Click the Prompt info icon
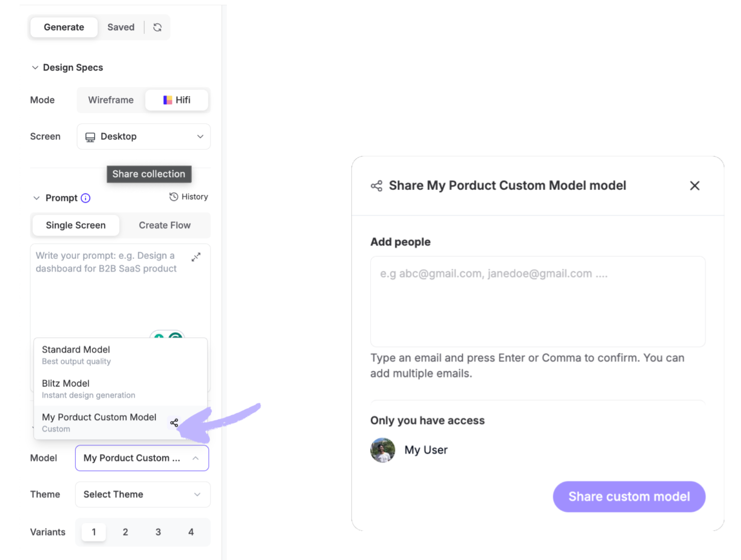The width and height of the screenshot is (741, 560). 86,198
